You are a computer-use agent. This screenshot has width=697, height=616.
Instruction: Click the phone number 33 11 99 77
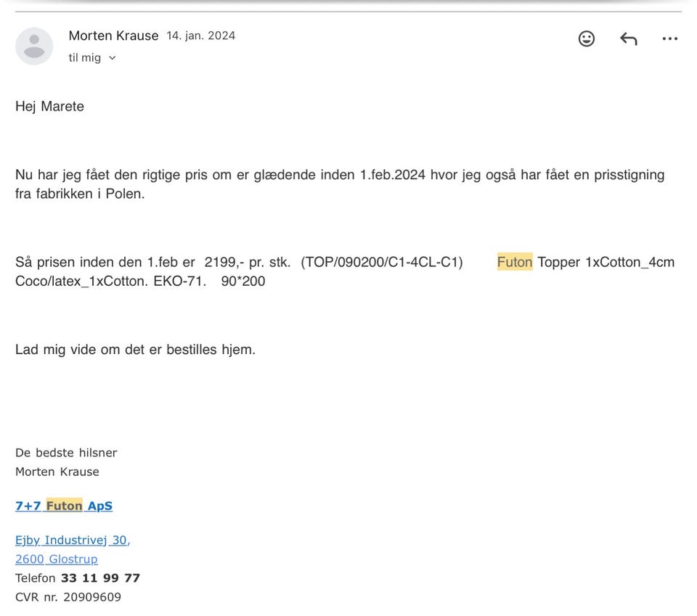(100, 578)
